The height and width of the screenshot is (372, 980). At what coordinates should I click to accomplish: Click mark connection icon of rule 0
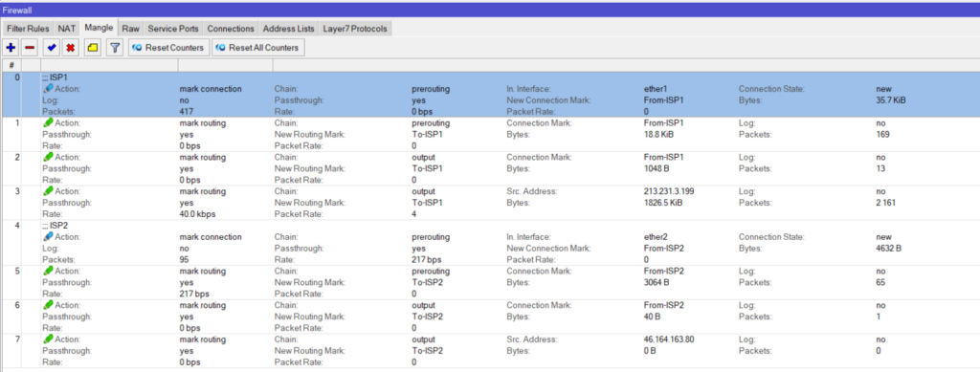pyautogui.click(x=48, y=89)
